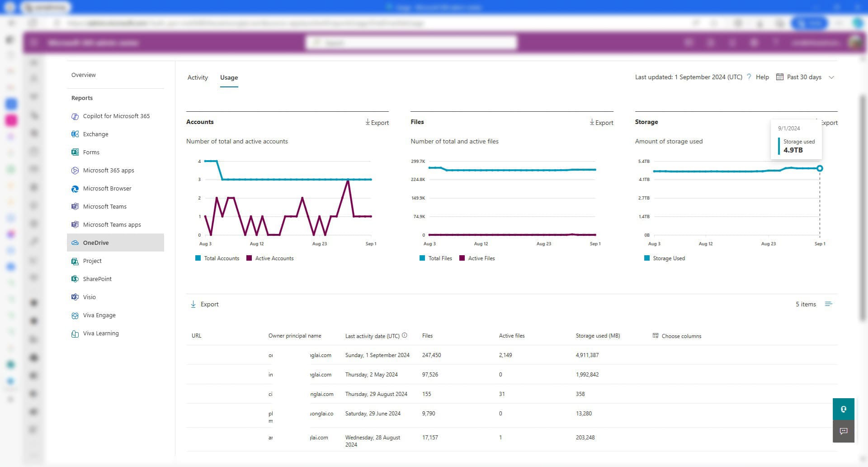Click the 17,157 files value

coord(430,438)
